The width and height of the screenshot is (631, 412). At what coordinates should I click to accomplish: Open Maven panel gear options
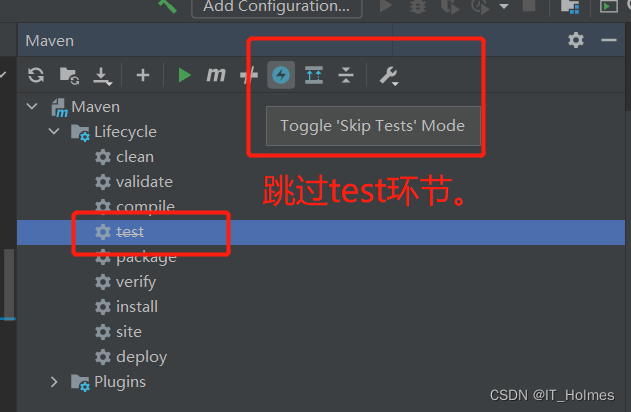point(576,40)
